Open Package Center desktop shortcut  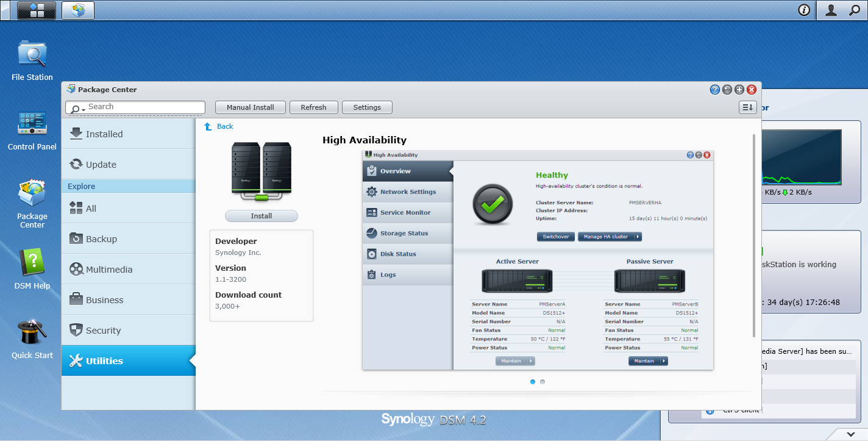click(x=32, y=204)
